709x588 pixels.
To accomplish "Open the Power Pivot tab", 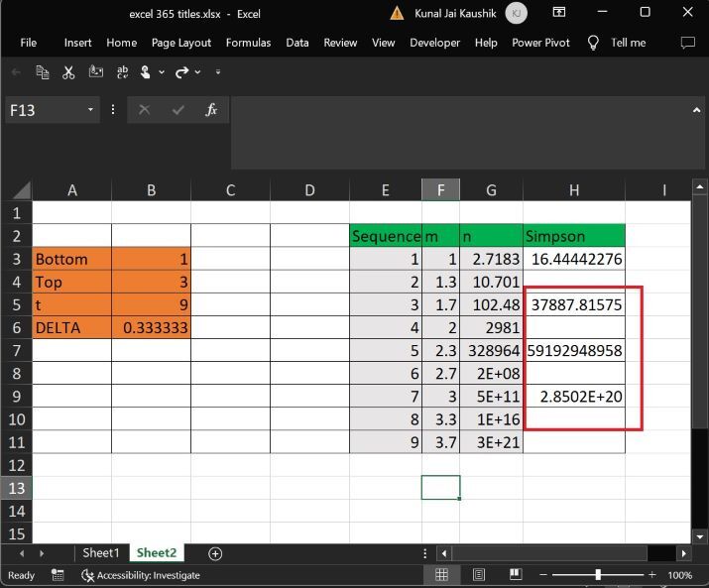I will tap(540, 43).
